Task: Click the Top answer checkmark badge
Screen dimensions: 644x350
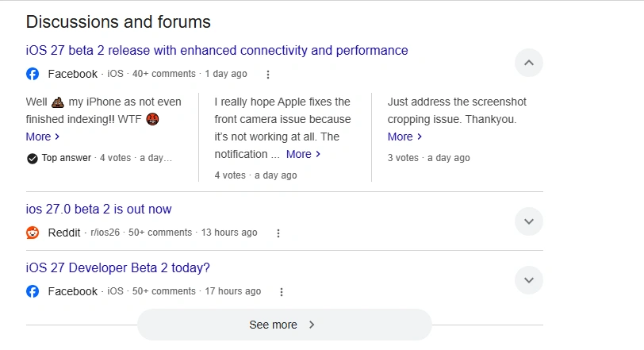Action: click(x=32, y=158)
